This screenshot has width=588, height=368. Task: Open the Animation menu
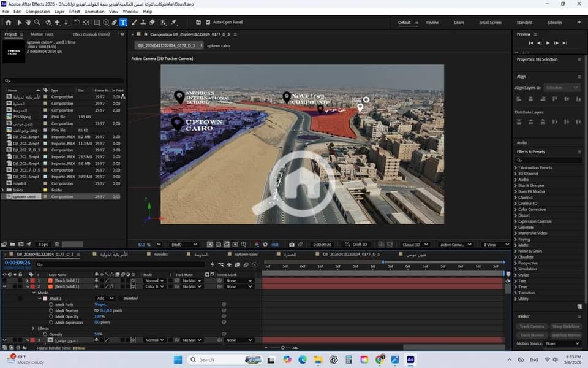click(94, 12)
